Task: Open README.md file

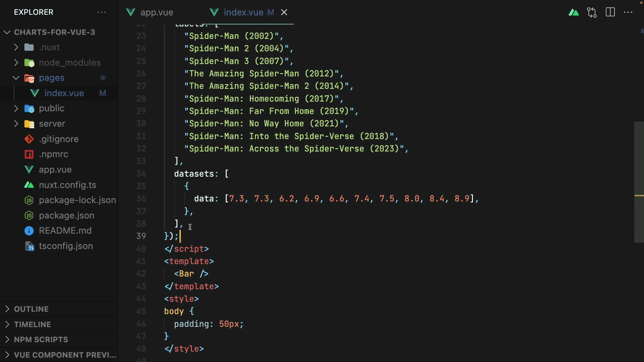Action: point(65,231)
